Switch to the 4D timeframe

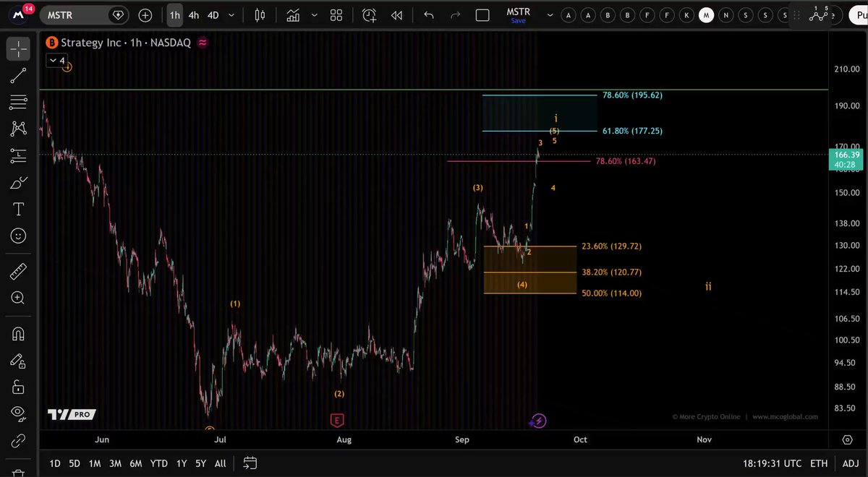point(213,14)
